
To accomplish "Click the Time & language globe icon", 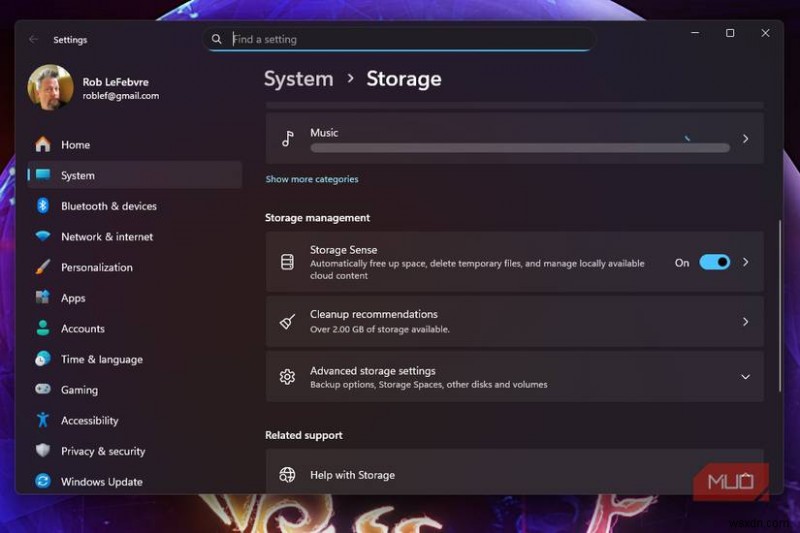I will [x=43, y=359].
